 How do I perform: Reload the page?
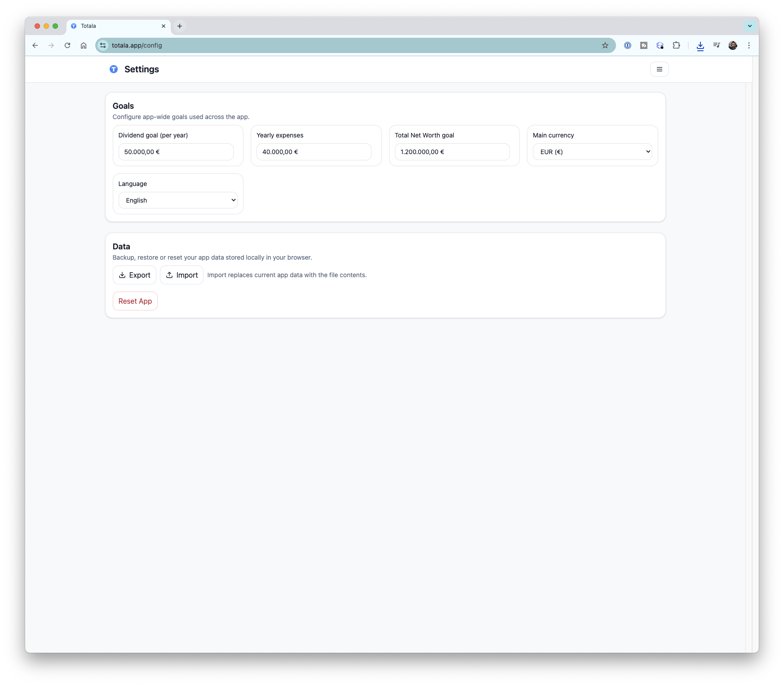67,45
